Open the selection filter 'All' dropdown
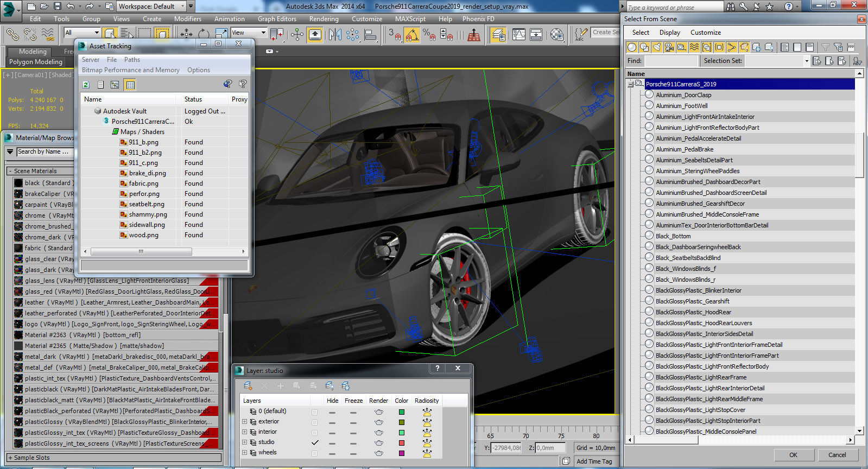This screenshot has height=469, width=868. 82,33
